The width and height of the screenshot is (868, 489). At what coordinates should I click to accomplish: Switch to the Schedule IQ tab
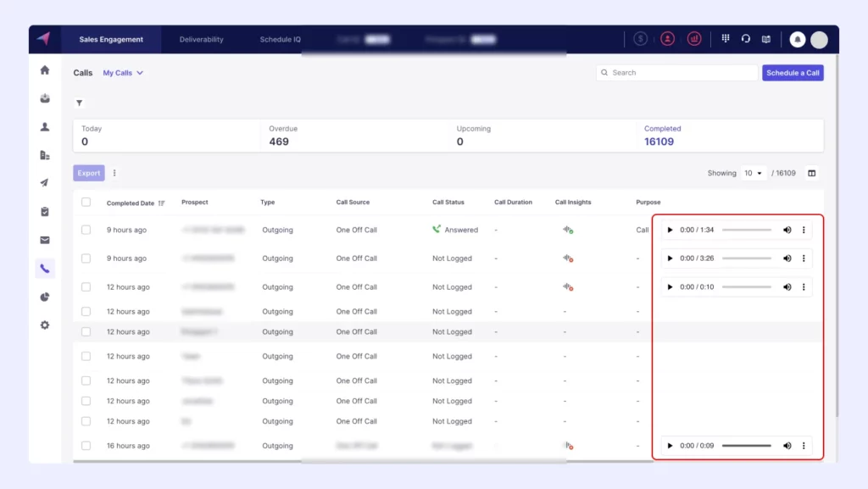(280, 39)
